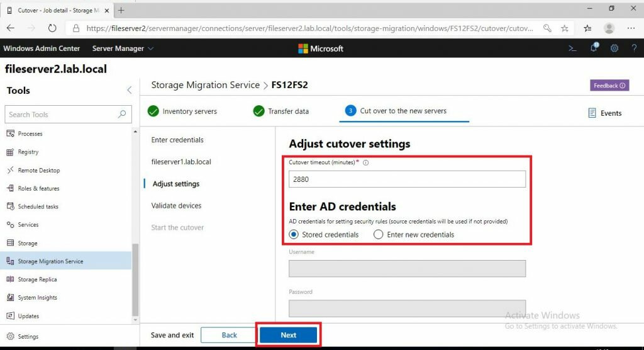The height and width of the screenshot is (350, 644).
Task: Go to the fileserver1.lab.local step
Action: 181,162
